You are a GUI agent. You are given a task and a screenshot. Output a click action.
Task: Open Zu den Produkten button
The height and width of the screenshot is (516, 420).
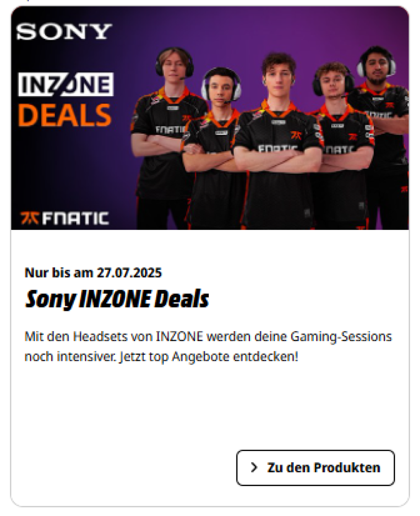(315, 468)
